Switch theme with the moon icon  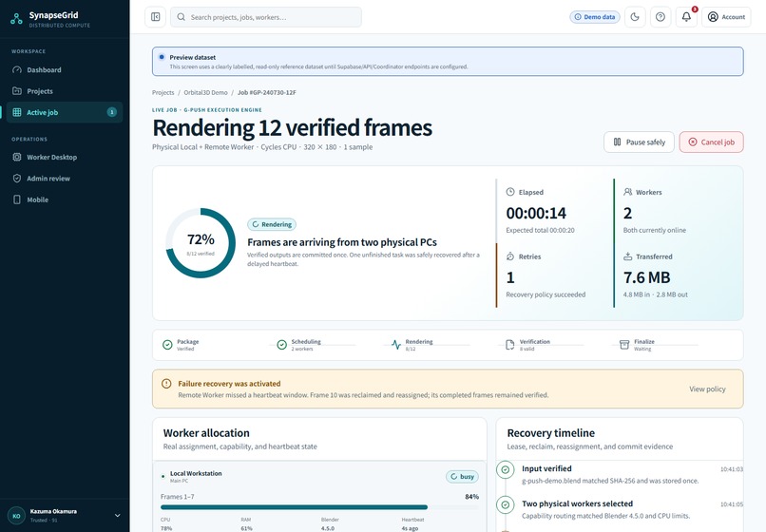[x=635, y=17]
